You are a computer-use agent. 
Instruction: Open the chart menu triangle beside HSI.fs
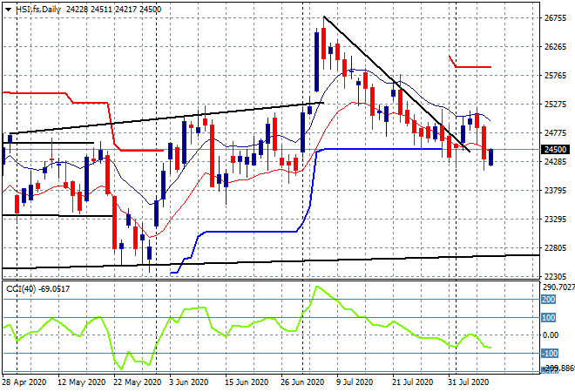pyautogui.click(x=8, y=10)
